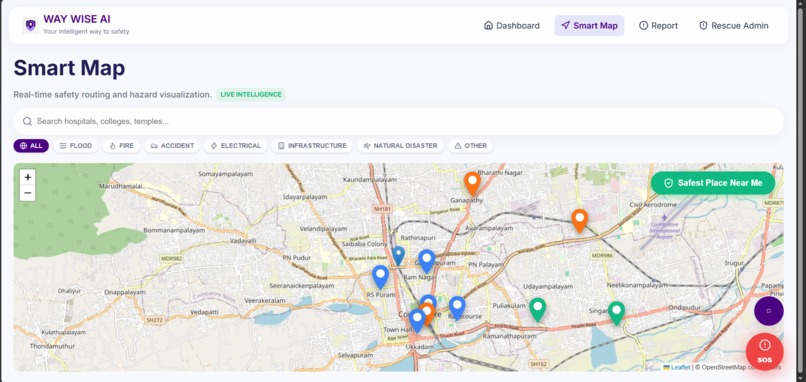Click the Smart Map page heading
Screen dimensions: 806x382
tap(69, 68)
